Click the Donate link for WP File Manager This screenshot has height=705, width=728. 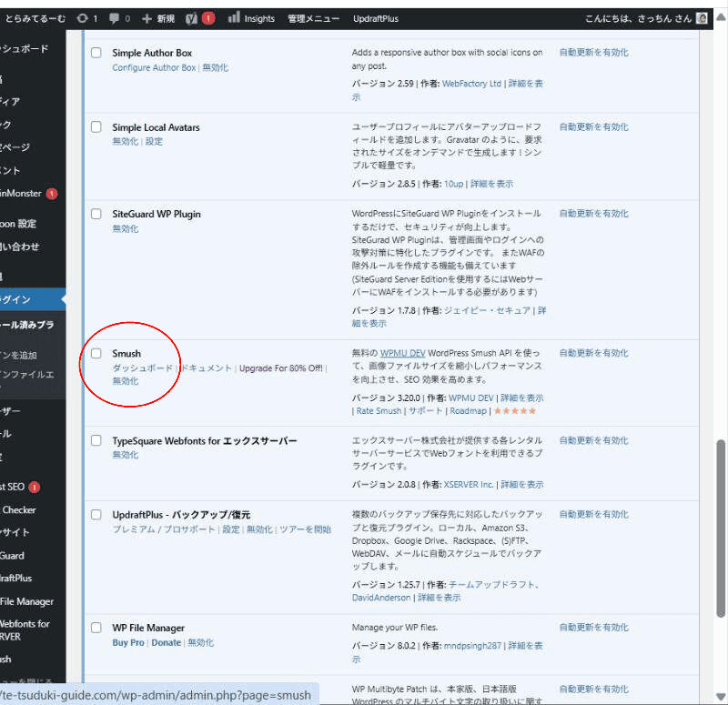click(x=167, y=643)
